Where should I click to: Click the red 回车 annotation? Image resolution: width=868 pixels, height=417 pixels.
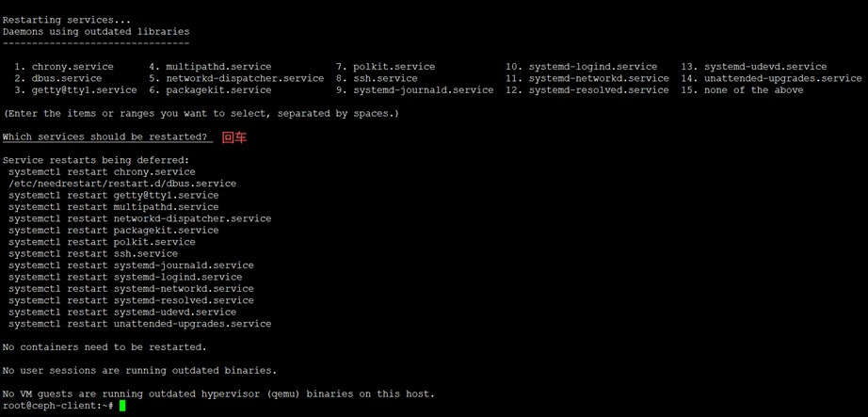tap(234, 137)
